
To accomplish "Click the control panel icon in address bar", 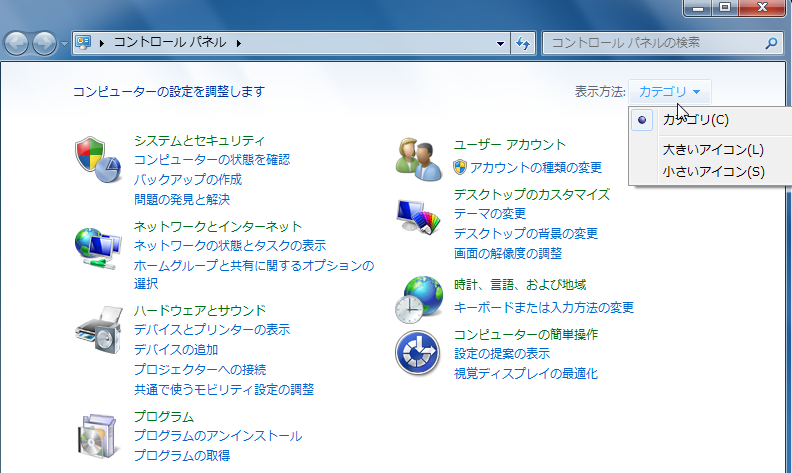I will [83, 43].
